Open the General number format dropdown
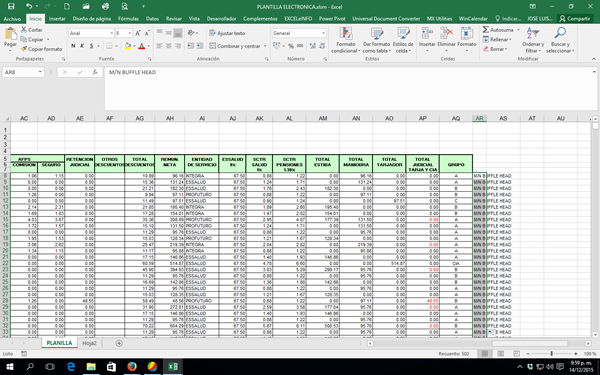600x375 pixels. tap(323, 33)
